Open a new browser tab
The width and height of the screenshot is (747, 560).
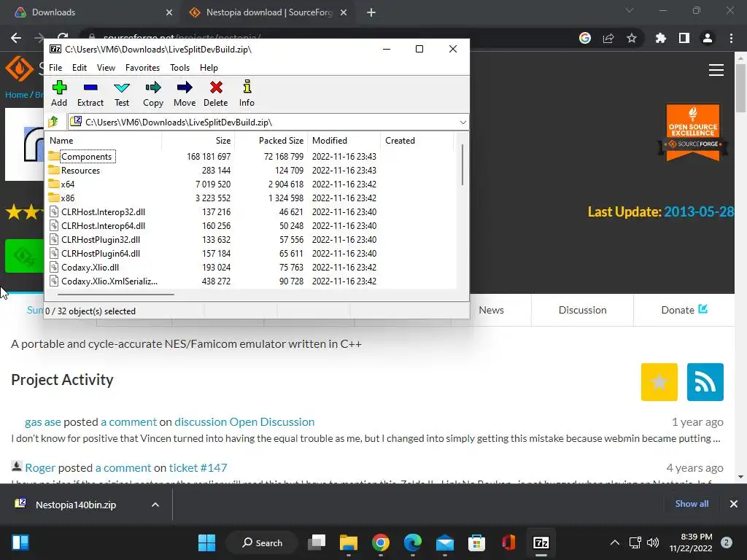coord(371,12)
